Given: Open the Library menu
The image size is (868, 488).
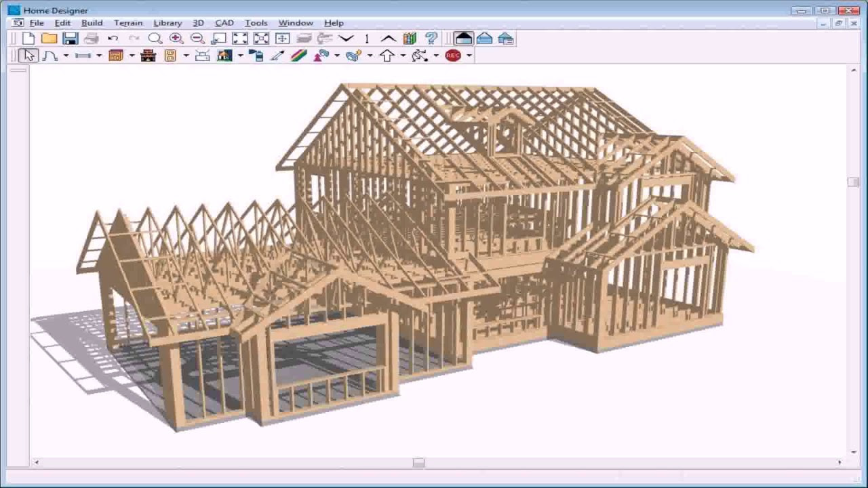Looking at the screenshot, I should [167, 23].
